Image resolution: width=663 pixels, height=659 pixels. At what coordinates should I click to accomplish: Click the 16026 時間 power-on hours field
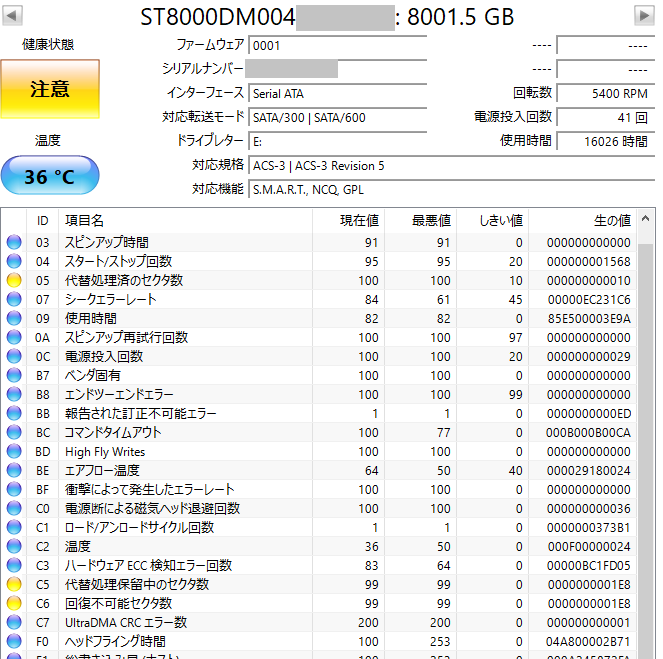pyautogui.click(x=604, y=141)
